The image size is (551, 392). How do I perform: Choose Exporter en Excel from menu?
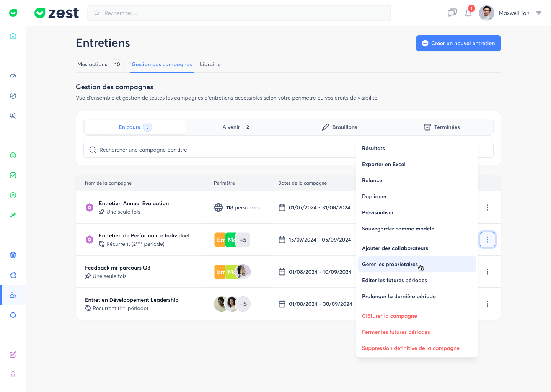tap(383, 164)
